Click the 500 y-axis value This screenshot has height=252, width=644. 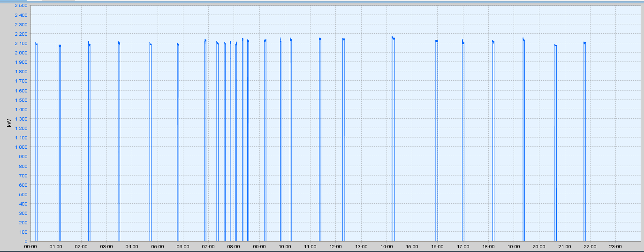(23, 194)
